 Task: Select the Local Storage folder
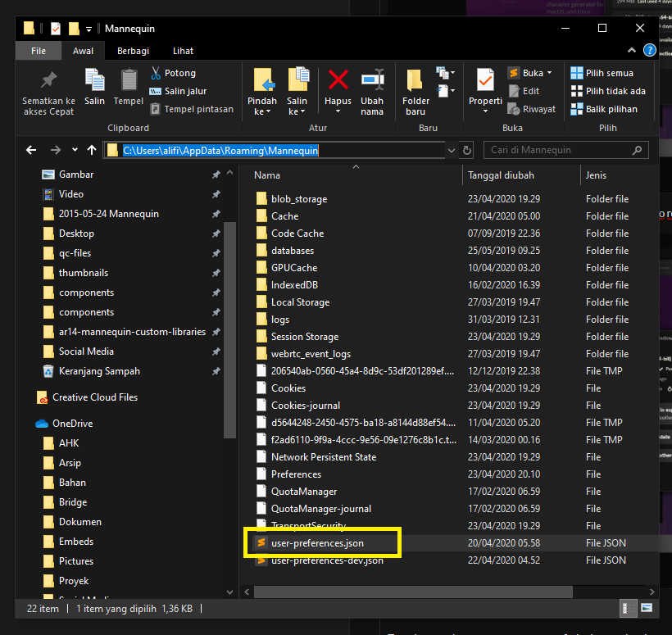pos(300,302)
